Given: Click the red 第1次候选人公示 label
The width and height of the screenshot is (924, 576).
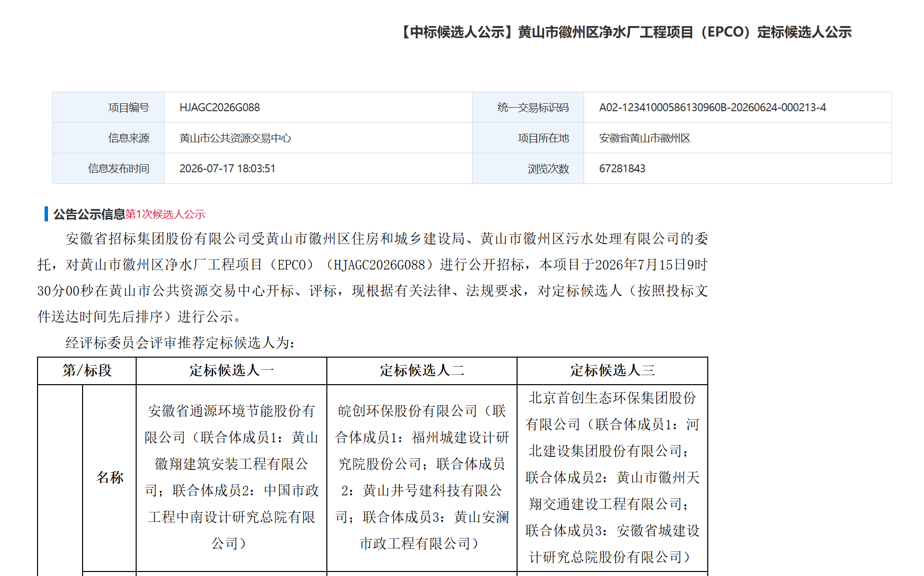Looking at the screenshot, I should point(165,214).
